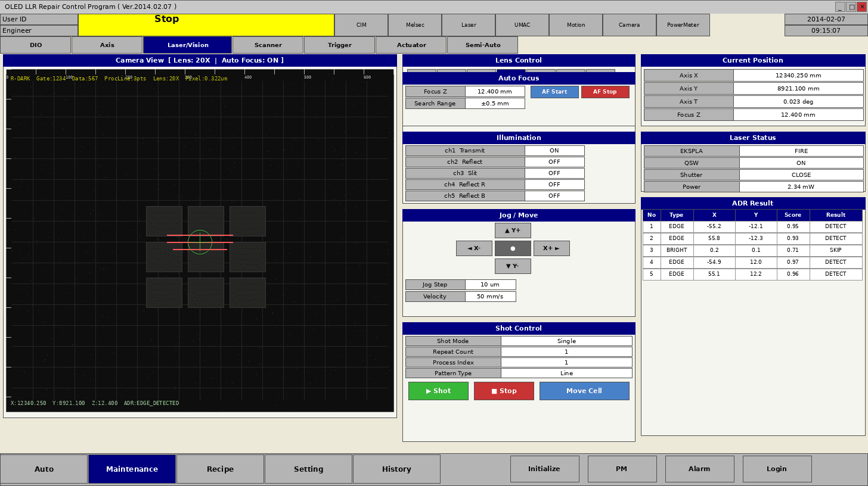
Task: Jog the stage up with Y+ arrow
Action: pyautogui.click(x=513, y=230)
